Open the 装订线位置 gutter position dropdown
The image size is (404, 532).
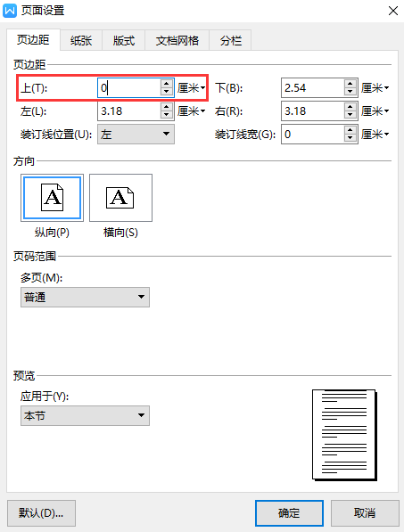(136, 134)
